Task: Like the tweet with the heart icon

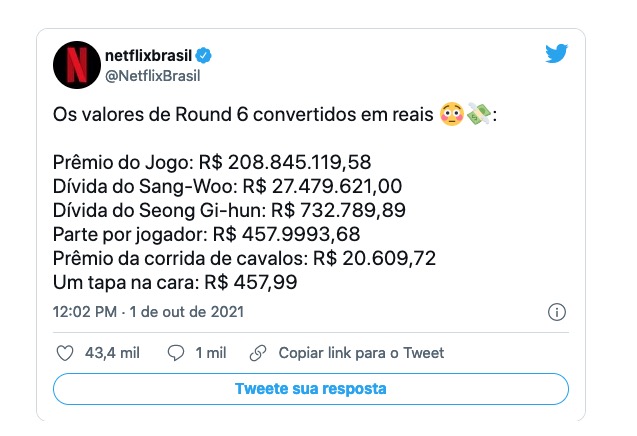Action: 65,353
